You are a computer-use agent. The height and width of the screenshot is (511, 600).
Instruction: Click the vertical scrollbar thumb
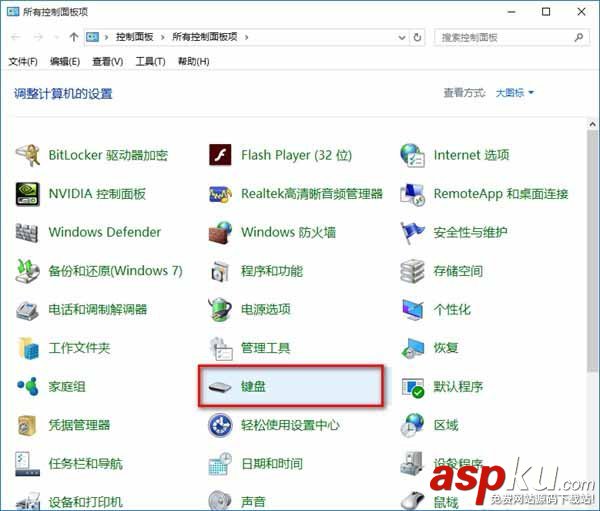pos(593,250)
